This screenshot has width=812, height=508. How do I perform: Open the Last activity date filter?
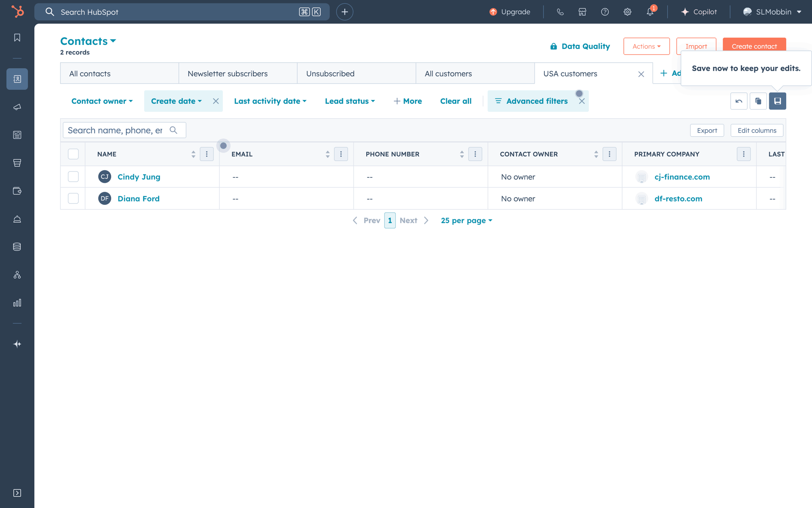point(270,101)
